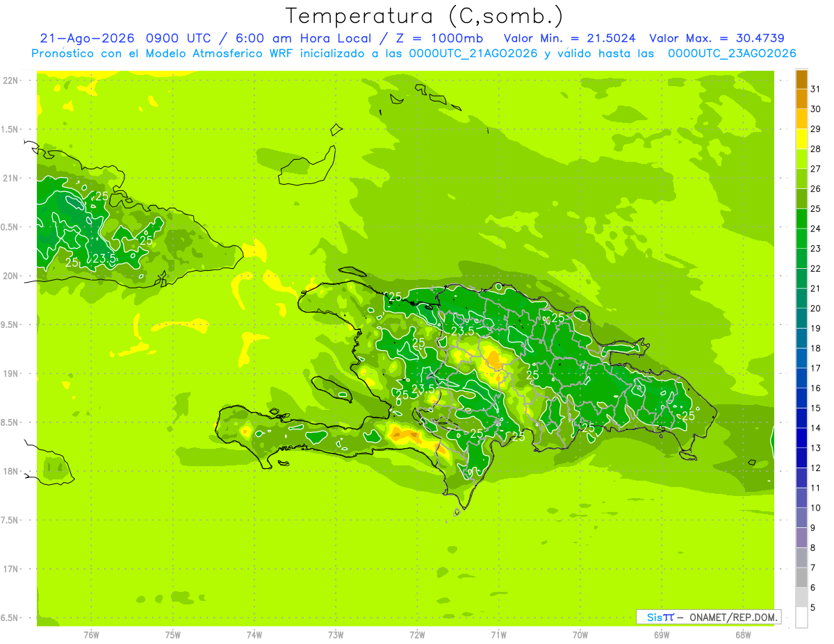Click the dark orange swatch above 31 on colorbar
The image size is (834, 644).
click(x=801, y=79)
